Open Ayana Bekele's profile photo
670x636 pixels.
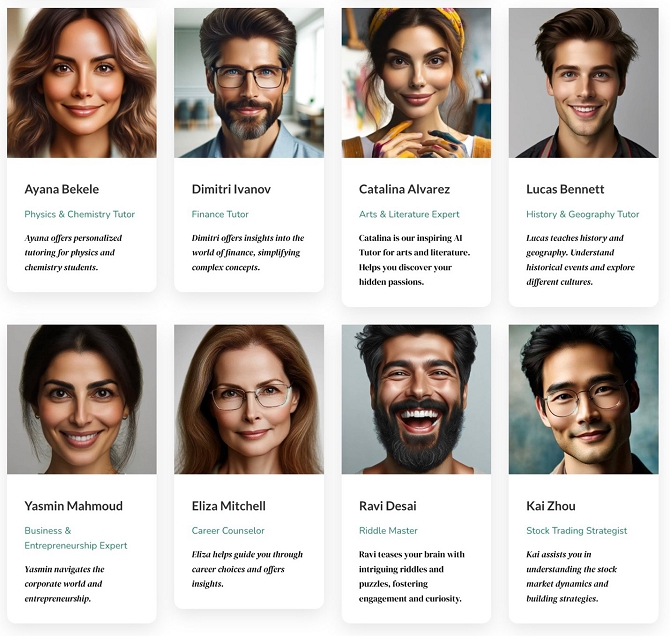tap(82, 83)
